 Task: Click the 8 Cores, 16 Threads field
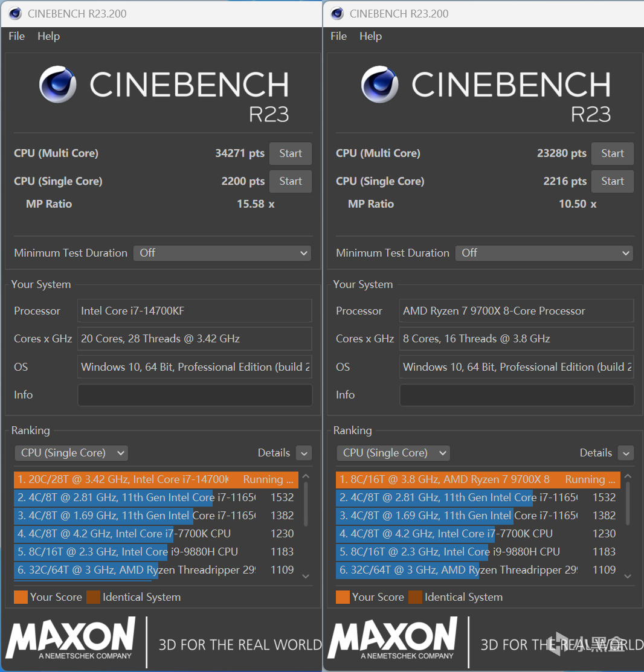click(x=517, y=339)
